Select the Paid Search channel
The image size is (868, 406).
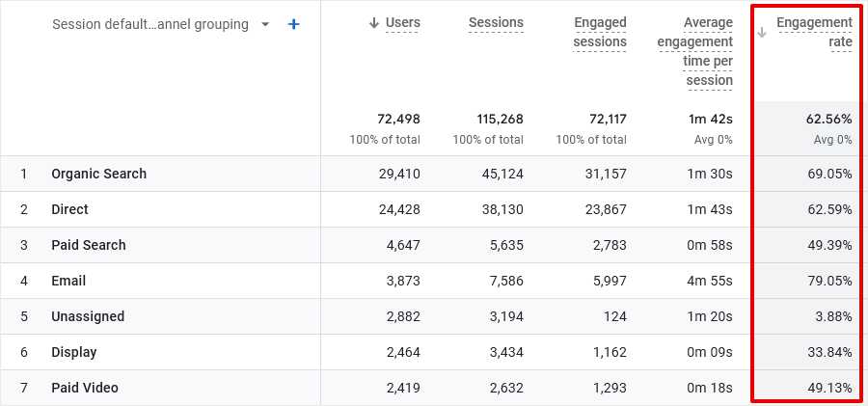click(x=89, y=245)
